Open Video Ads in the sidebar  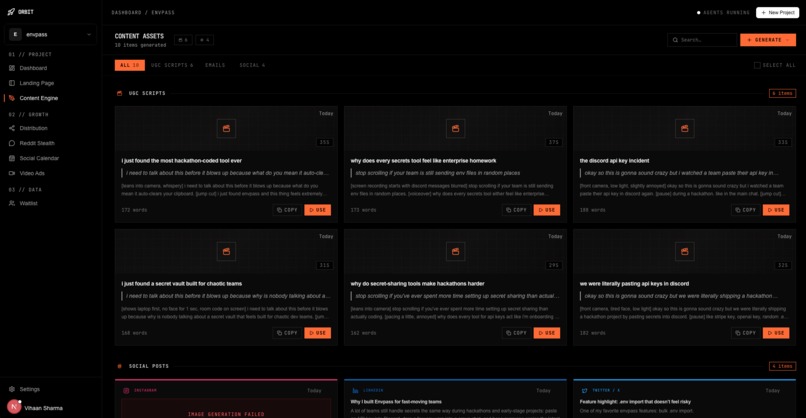click(32, 173)
